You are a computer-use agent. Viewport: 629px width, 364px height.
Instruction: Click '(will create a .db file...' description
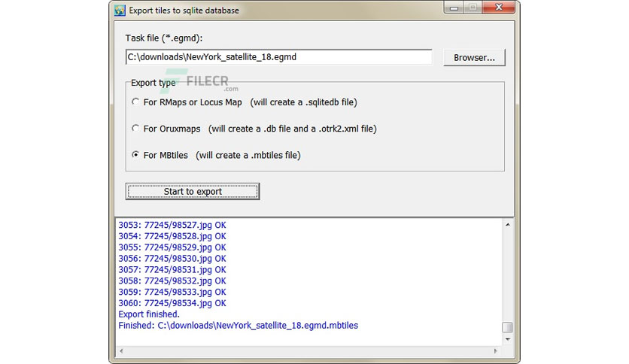(x=293, y=129)
